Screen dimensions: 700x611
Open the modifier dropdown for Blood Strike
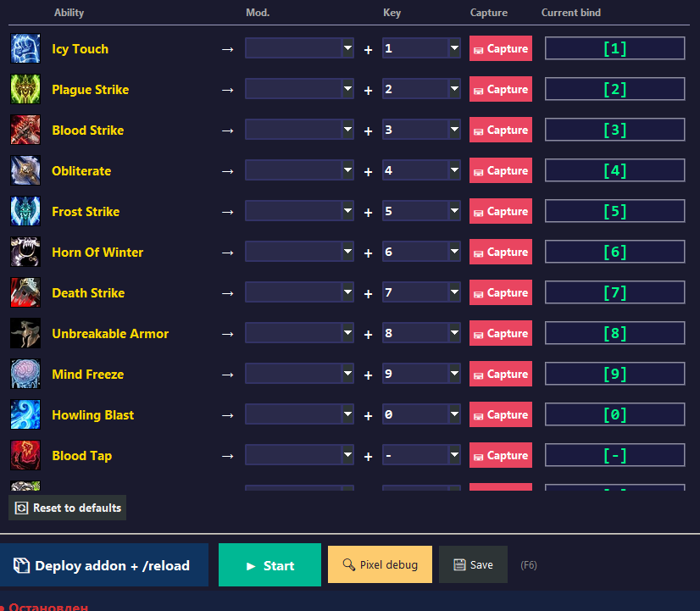click(x=299, y=129)
